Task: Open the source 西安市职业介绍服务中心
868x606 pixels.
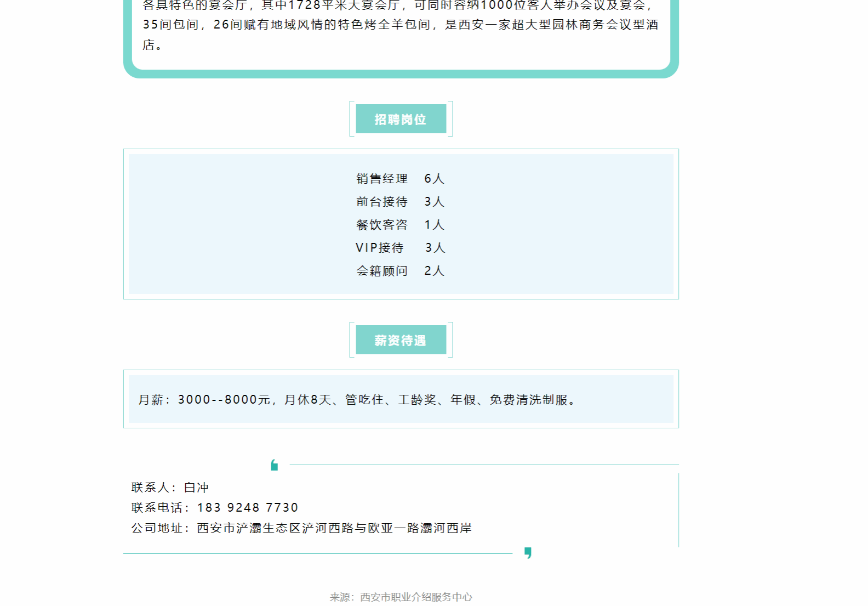Action: click(x=416, y=597)
